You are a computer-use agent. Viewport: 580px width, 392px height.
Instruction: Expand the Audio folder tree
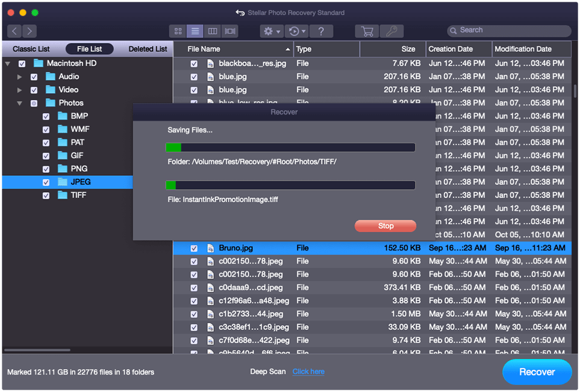(x=20, y=77)
